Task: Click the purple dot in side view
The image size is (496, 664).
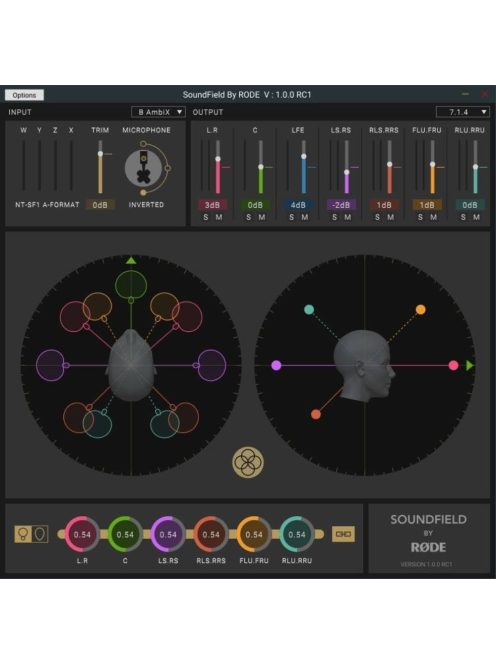Action: point(276,365)
